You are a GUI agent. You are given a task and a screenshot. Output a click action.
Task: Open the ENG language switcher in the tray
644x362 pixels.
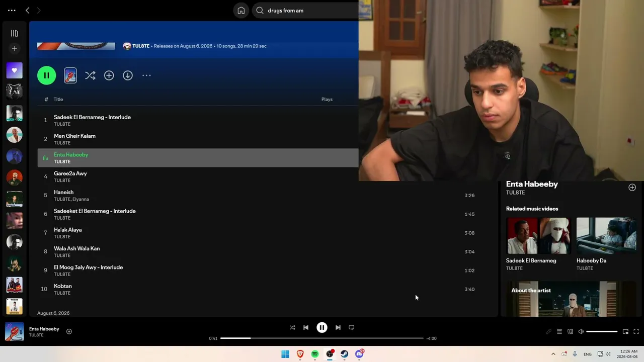point(588,354)
